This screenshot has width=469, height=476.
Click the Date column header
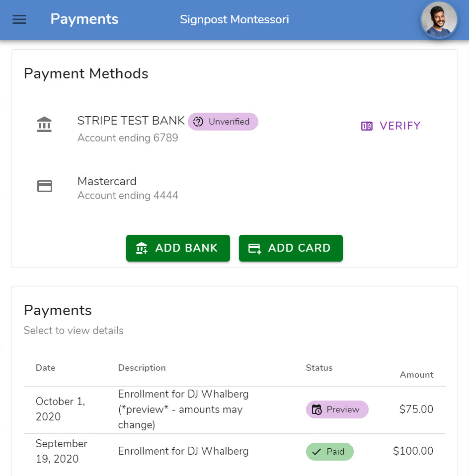[46, 368]
